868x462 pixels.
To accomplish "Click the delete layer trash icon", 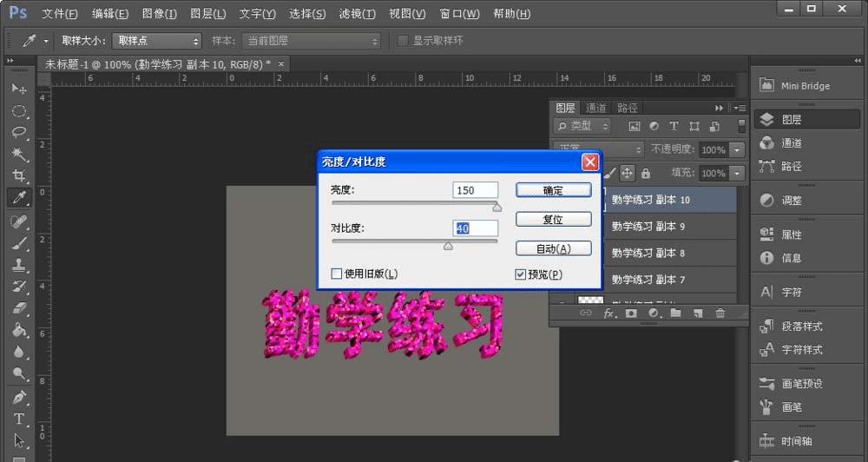I will [x=720, y=313].
